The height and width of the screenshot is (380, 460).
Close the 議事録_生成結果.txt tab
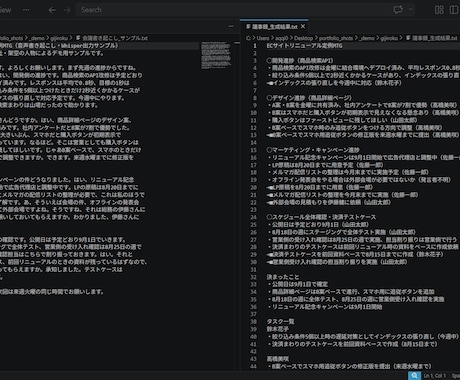303,26
